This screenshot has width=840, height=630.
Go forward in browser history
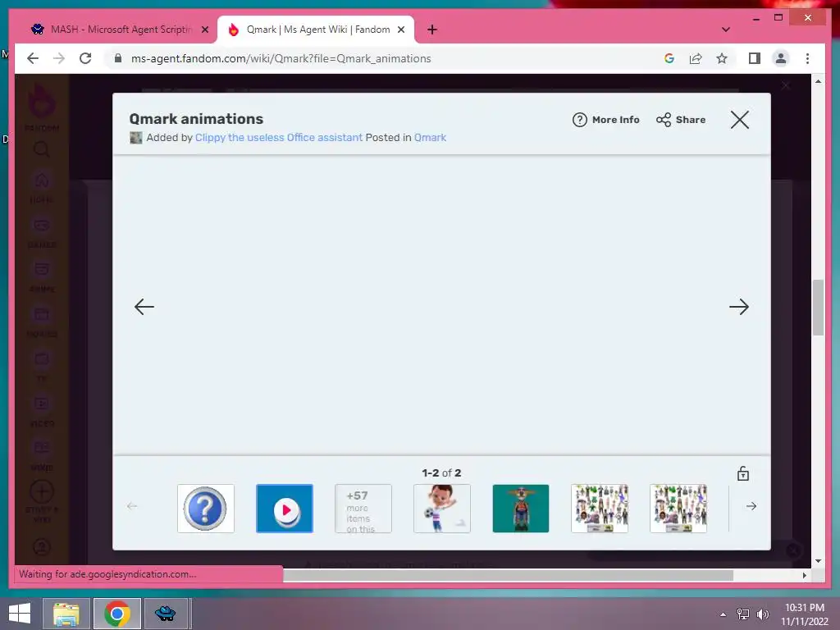pos(59,58)
